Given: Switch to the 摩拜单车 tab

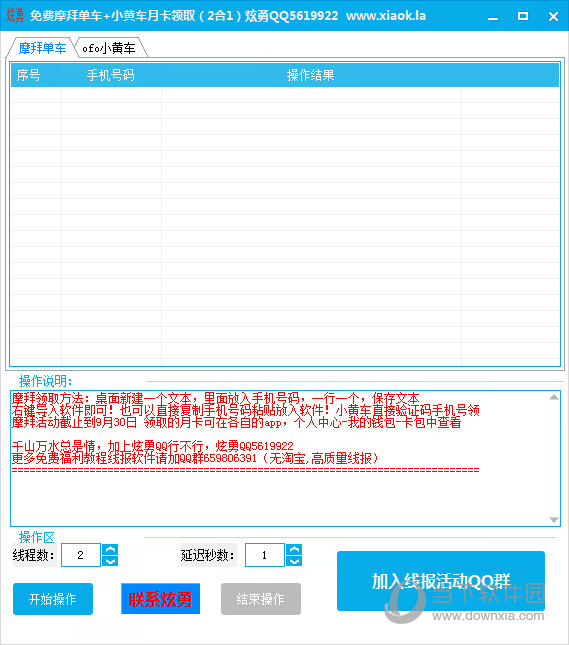Looking at the screenshot, I should coord(42,48).
